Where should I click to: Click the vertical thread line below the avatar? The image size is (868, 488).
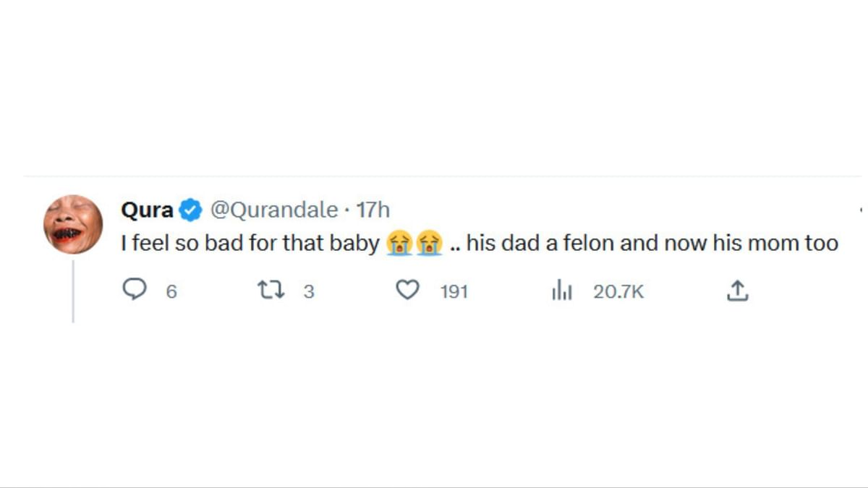click(73, 291)
